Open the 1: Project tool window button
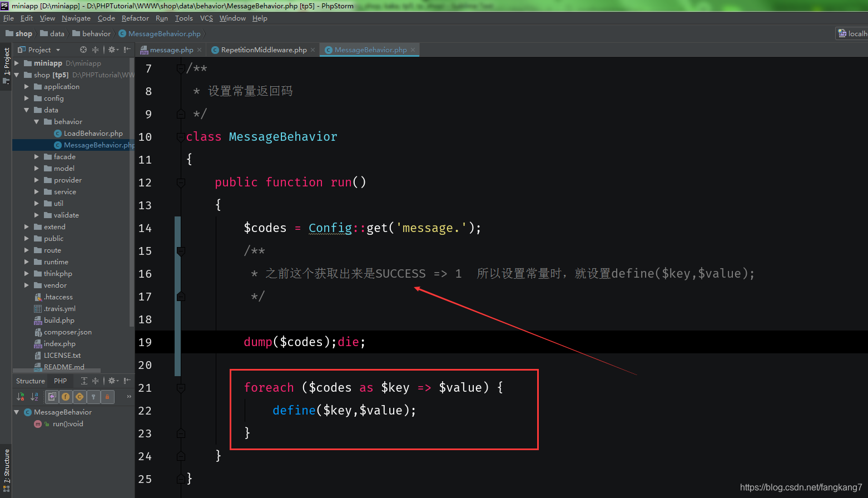868x498 pixels. (6, 66)
